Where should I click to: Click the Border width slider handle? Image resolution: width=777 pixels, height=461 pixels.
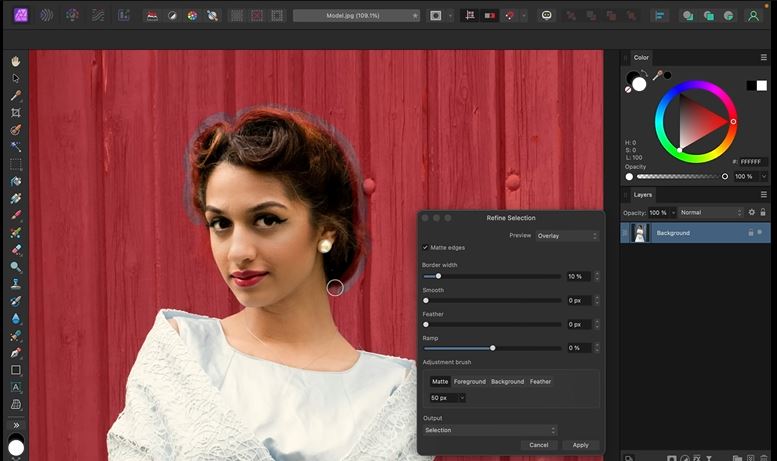[x=438, y=276]
